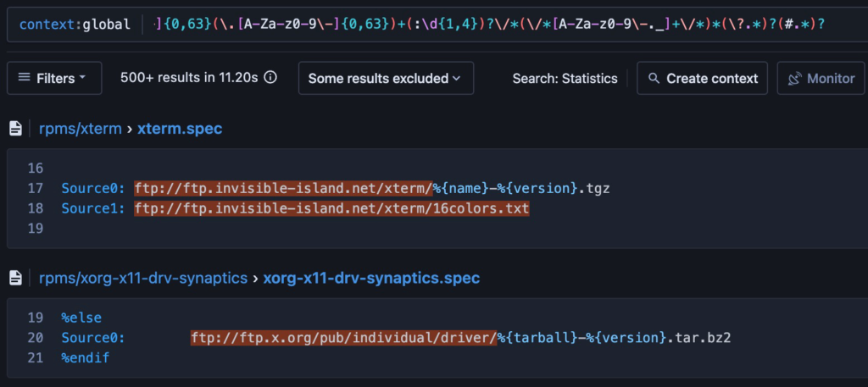The width and height of the screenshot is (868, 387).
Task: Open the Filters dropdown caret
Action: pos(82,78)
